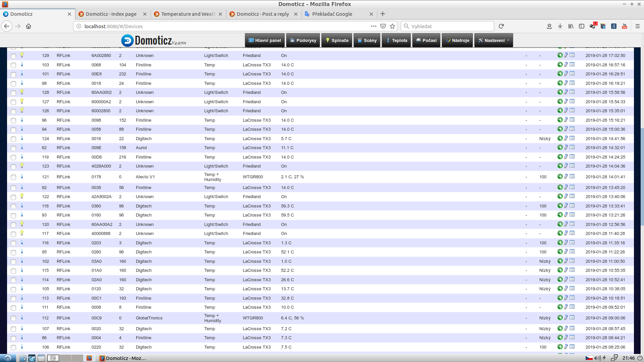Click the lightbulb icon of device 123
The height and width of the screenshot is (362, 644).
22,166
